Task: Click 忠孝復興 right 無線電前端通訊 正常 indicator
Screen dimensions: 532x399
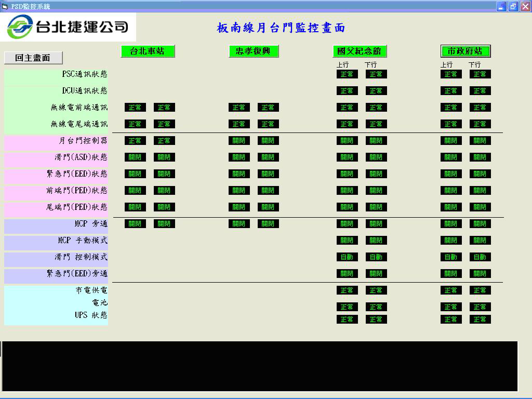Action: 268,107
